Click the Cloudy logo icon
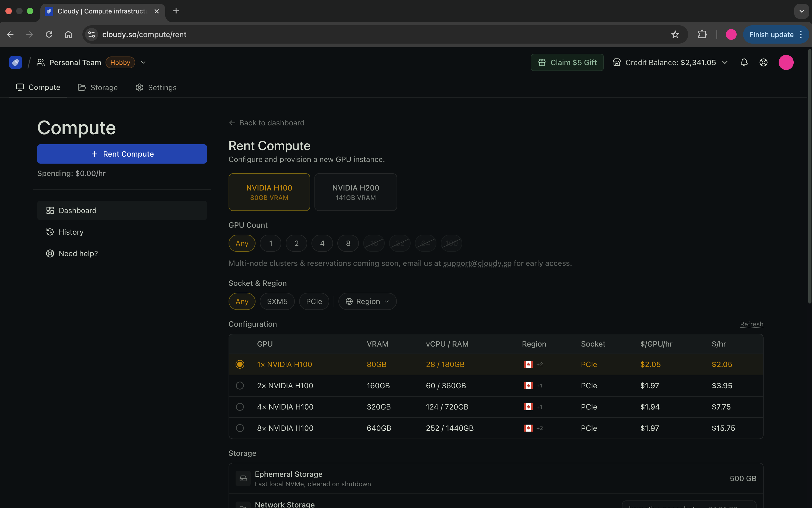This screenshot has height=508, width=812. [x=15, y=62]
